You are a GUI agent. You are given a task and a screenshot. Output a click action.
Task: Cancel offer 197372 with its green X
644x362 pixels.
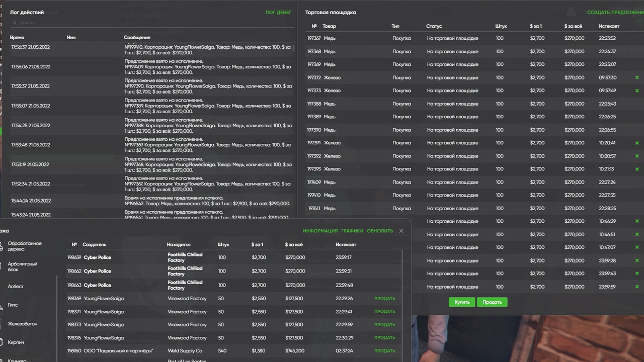coord(637,77)
